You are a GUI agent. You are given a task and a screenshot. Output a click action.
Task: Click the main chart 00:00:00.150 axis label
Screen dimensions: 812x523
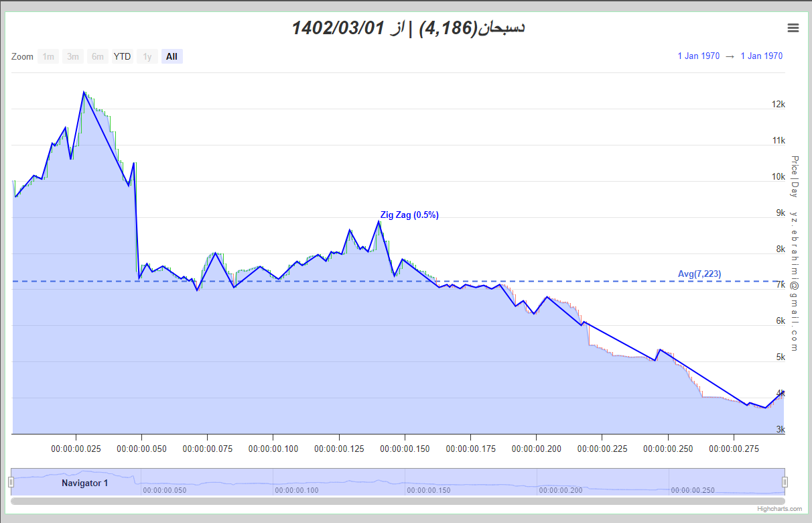pos(405,449)
